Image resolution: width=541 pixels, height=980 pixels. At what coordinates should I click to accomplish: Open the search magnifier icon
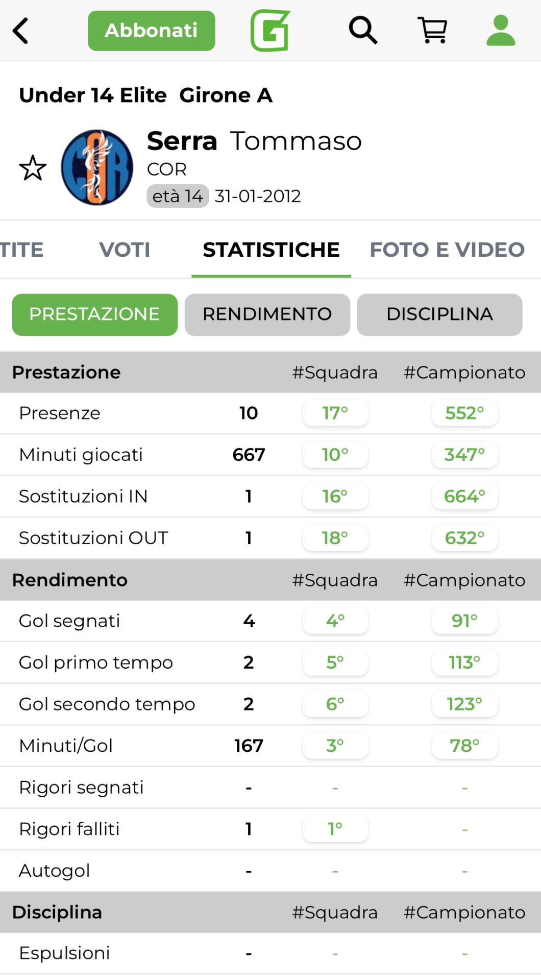click(x=363, y=31)
